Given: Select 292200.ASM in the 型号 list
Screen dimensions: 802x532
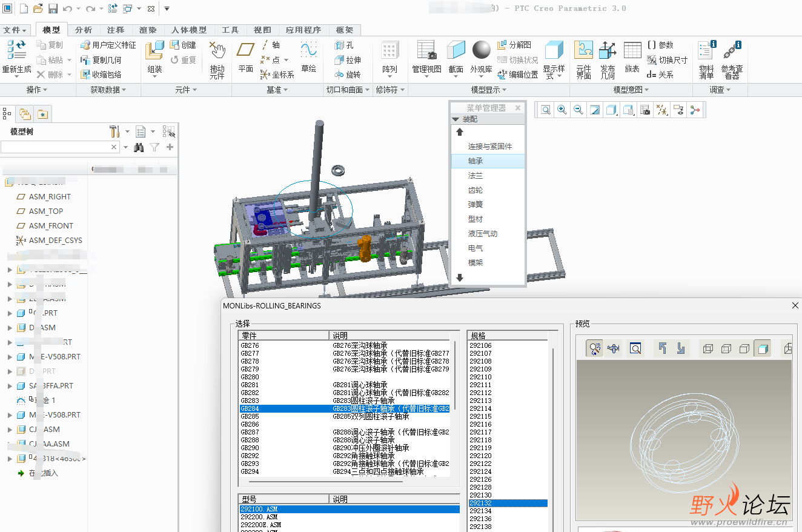Looking at the screenshot, I should (x=350, y=517).
